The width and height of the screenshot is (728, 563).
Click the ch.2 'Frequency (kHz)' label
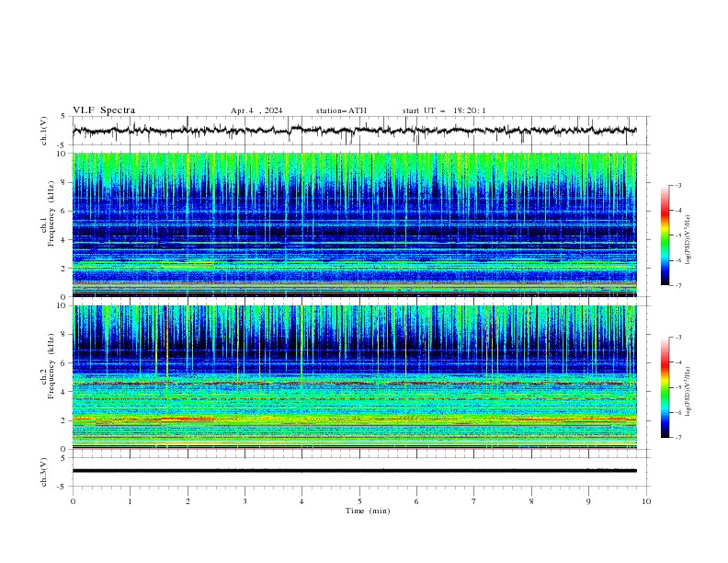(x=51, y=366)
